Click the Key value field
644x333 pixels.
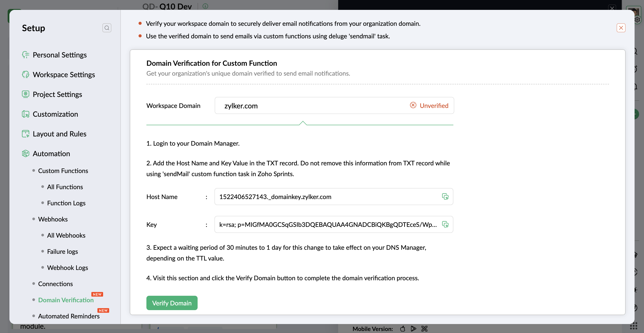pyautogui.click(x=334, y=224)
